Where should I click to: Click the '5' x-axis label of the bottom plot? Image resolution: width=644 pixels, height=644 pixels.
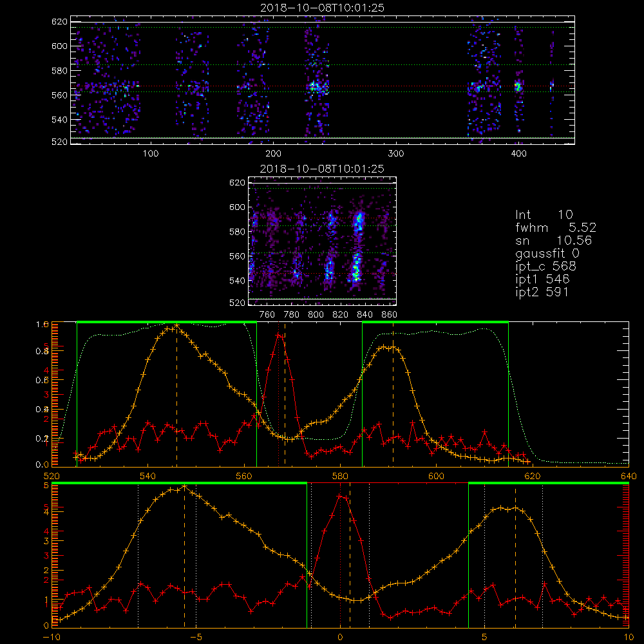click(485, 638)
